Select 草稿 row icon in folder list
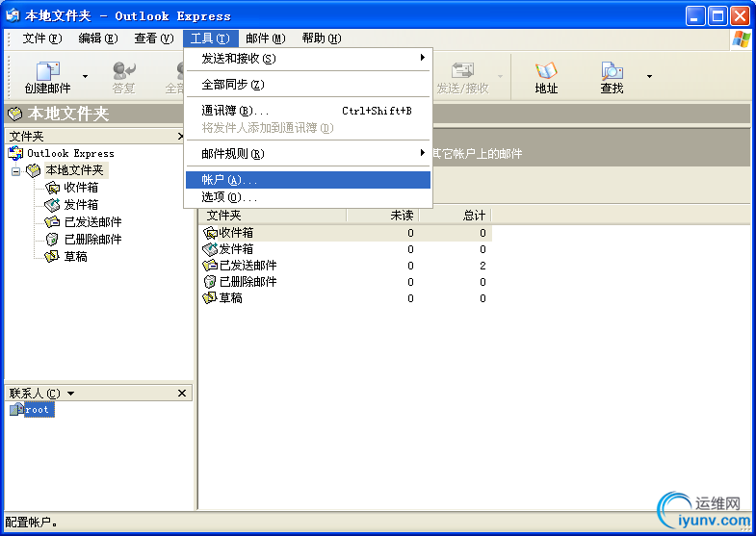This screenshot has height=536, width=756. click(210, 298)
